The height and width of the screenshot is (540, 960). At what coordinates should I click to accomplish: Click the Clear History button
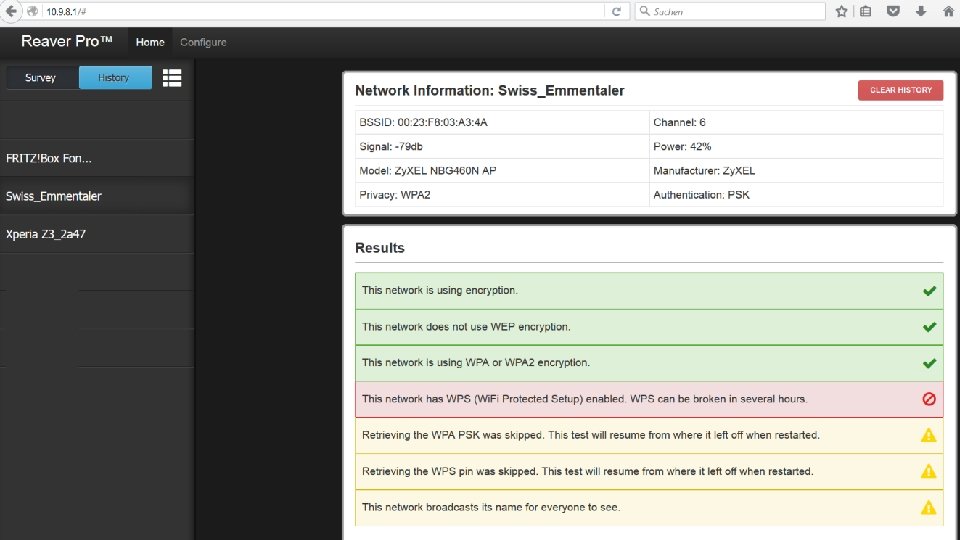tap(901, 90)
